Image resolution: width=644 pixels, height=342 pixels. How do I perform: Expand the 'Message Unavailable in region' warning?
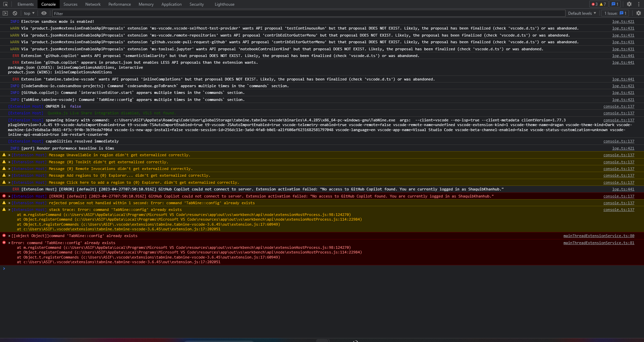pyautogui.click(x=9, y=155)
